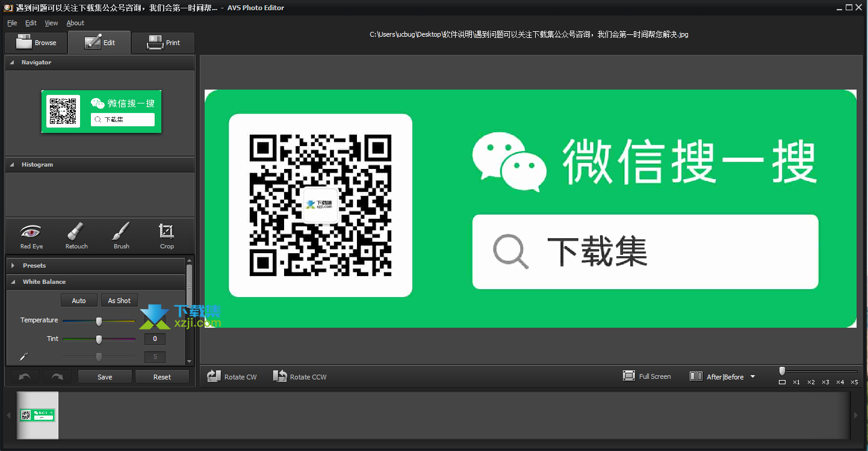Select the Crop tool

point(167,236)
